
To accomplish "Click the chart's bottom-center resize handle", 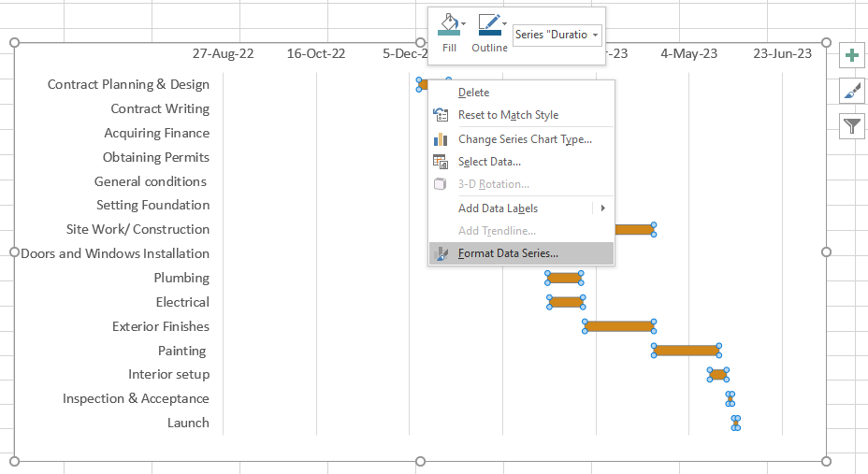I will pos(420,461).
